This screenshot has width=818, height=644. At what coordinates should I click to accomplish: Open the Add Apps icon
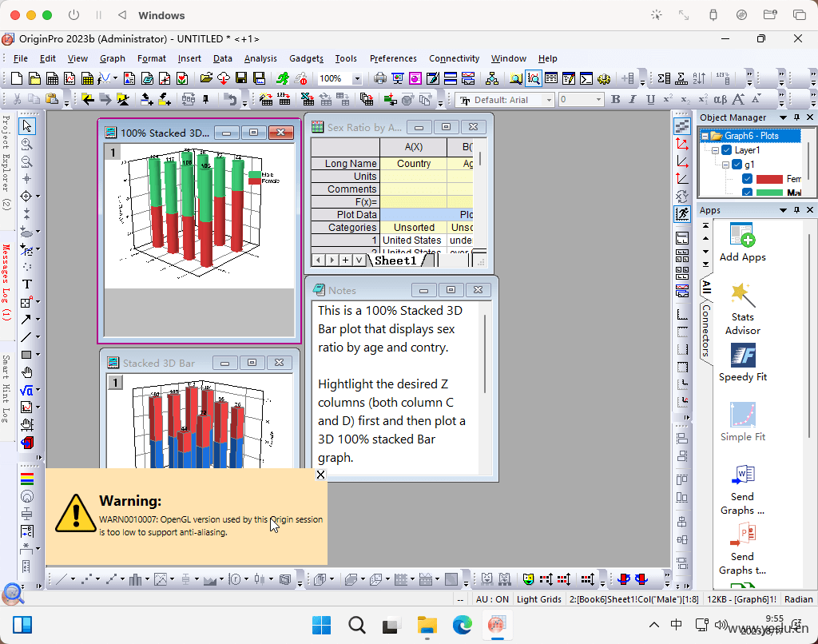pyautogui.click(x=742, y=242)
